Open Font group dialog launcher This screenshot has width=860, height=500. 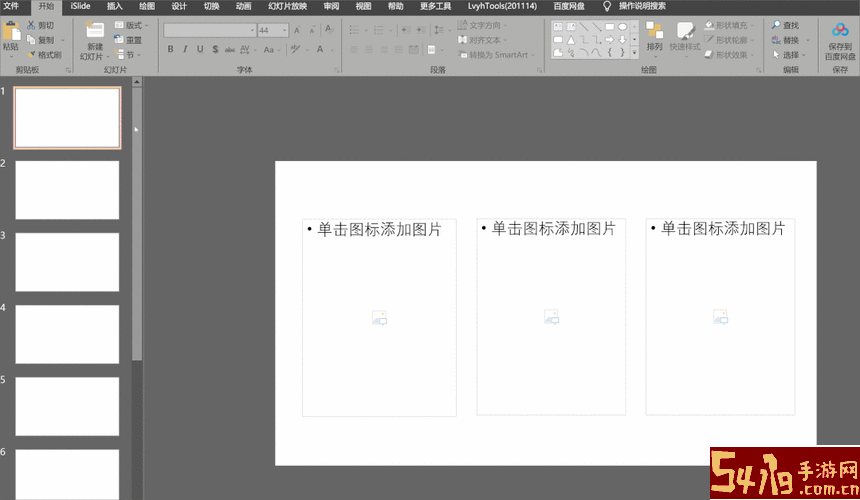(337, 70)
